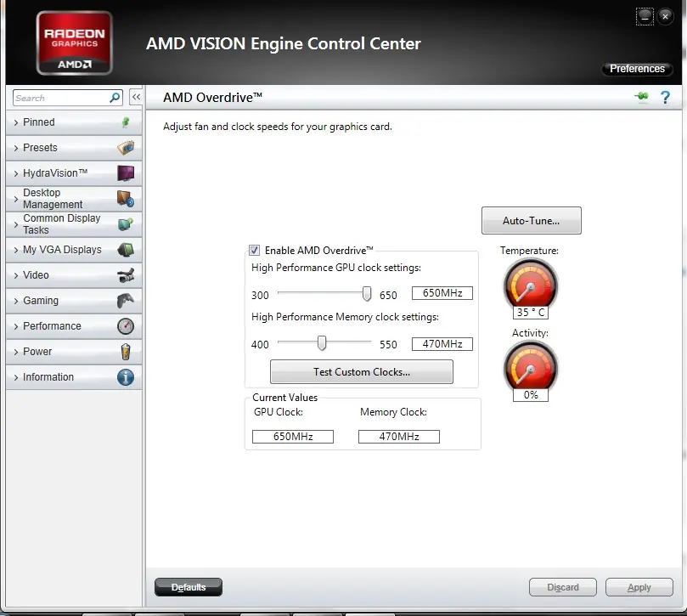Click the Radeon Graphics AMD logo
Screen dimensions: 687x616
pyautogui.click(x=74, y=43)
